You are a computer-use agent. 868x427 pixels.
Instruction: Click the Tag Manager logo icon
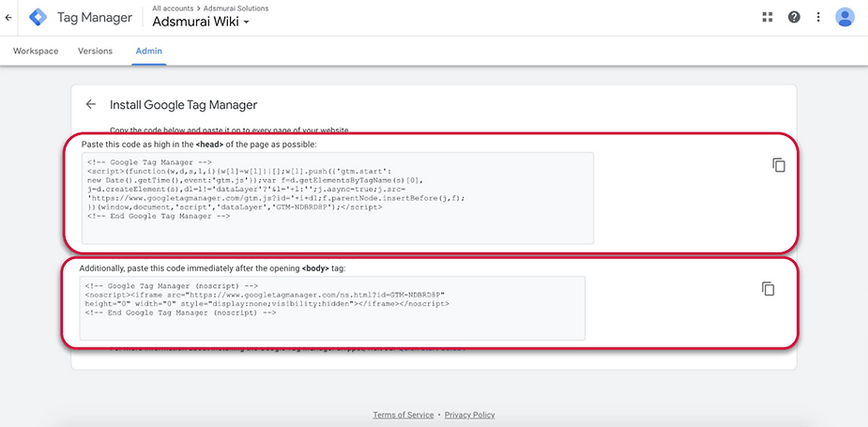tap(38, 18)
